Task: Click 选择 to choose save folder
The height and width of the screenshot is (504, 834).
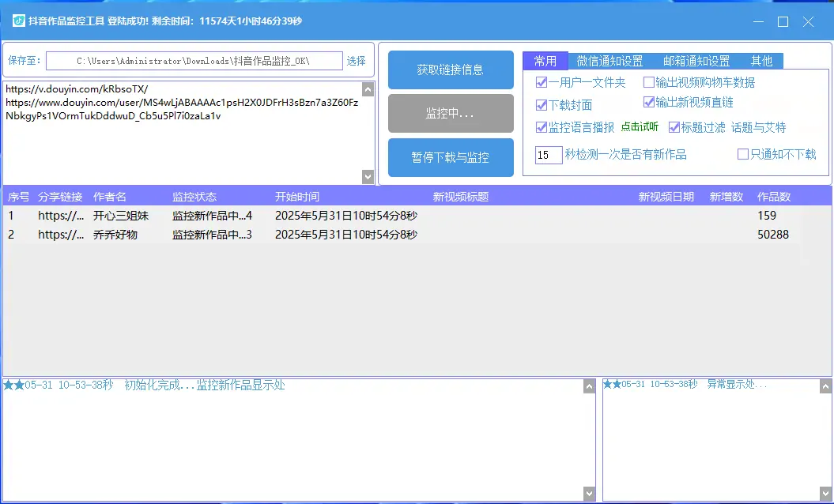Action: tap(356, 61)
